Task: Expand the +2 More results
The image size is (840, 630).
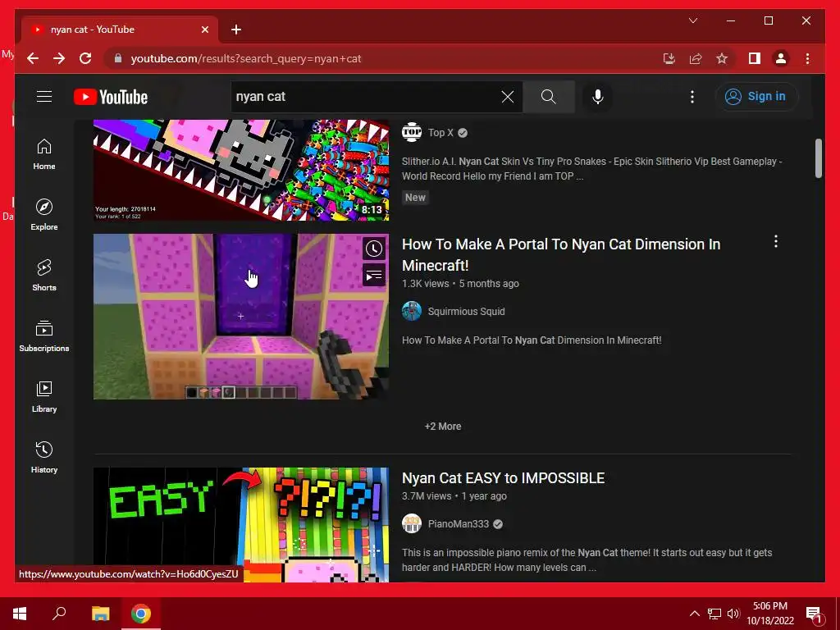Action: (442, 427)
